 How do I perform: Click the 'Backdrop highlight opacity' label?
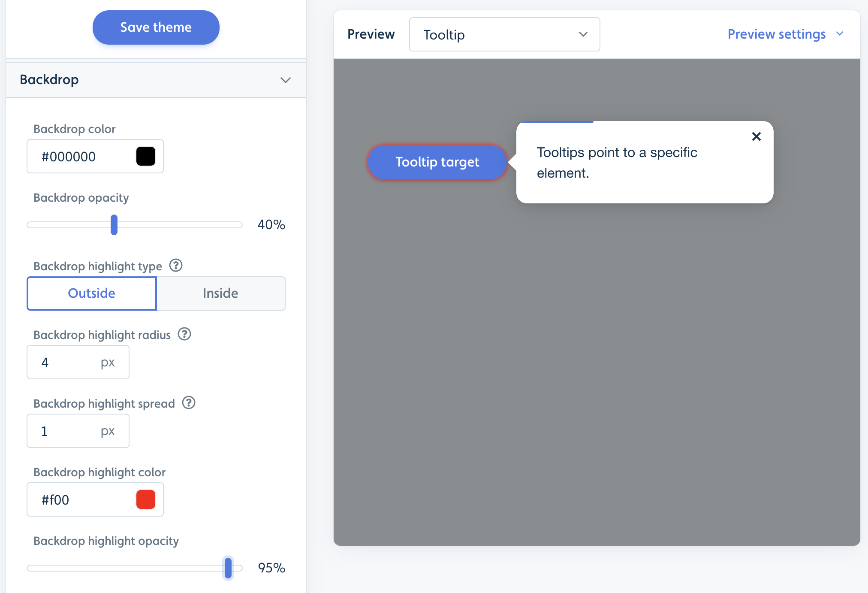(x=106, y=541)
